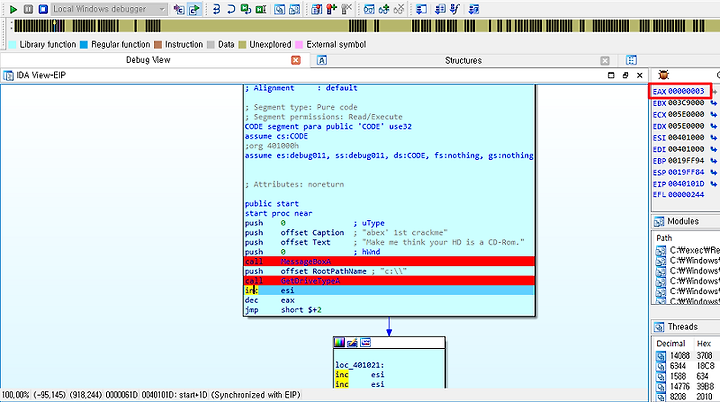Click the attach-to-process icon left of the highlighted icon
The height and width of the screenshot is (402, 720).
click(179, 9)
